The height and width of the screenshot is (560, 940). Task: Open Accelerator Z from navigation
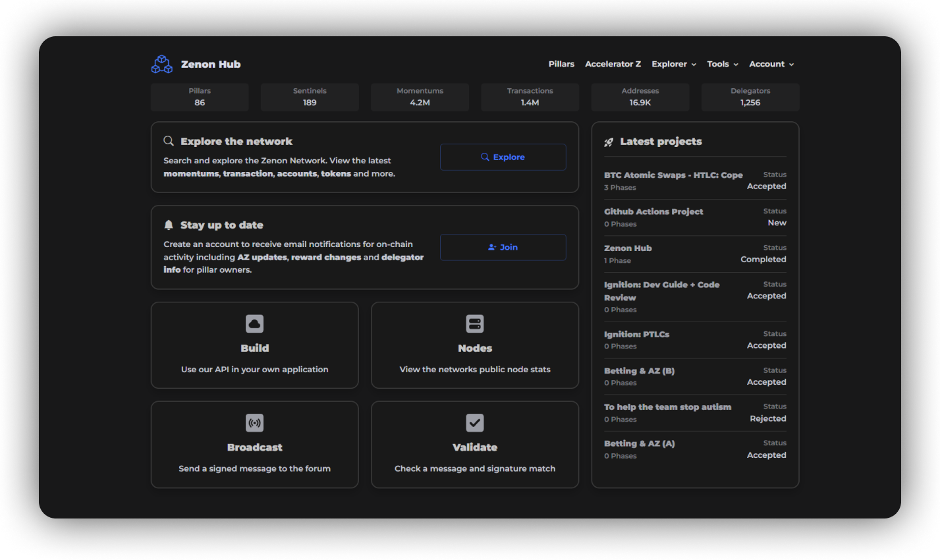[613, 64]
